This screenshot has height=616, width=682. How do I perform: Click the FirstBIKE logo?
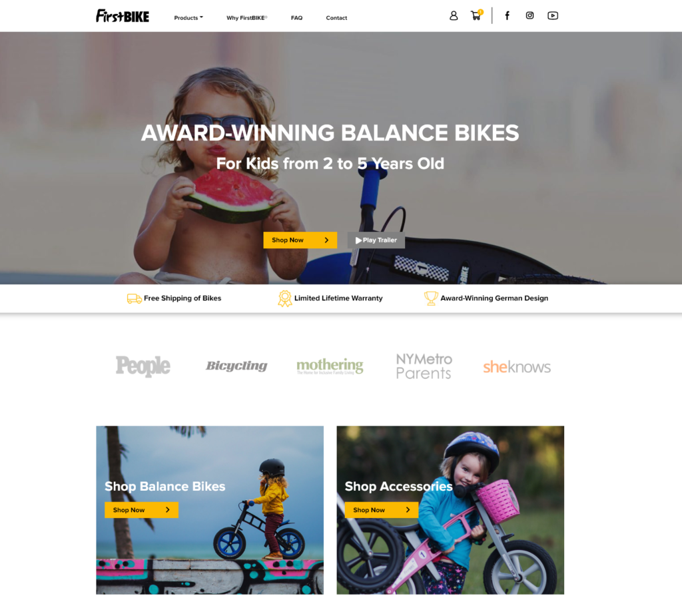click(x=123, y=16)
